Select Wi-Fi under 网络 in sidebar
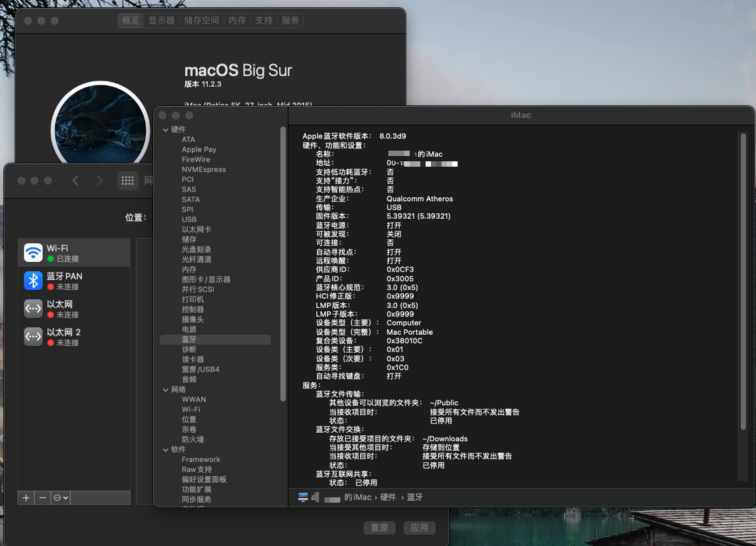The width and height of the screenshot is (756, 546). coord(191,409)
